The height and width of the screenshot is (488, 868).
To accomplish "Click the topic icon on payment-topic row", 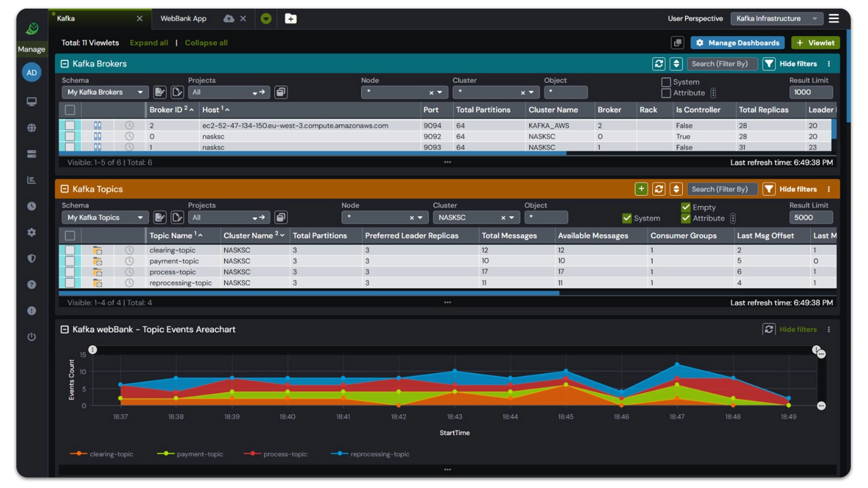I will [x=98, y=261].
